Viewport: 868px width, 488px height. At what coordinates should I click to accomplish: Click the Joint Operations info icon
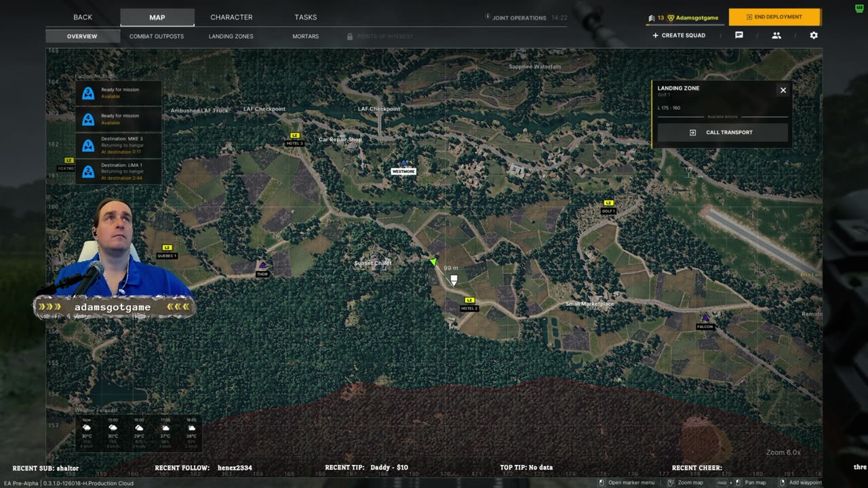coord(488,17)
